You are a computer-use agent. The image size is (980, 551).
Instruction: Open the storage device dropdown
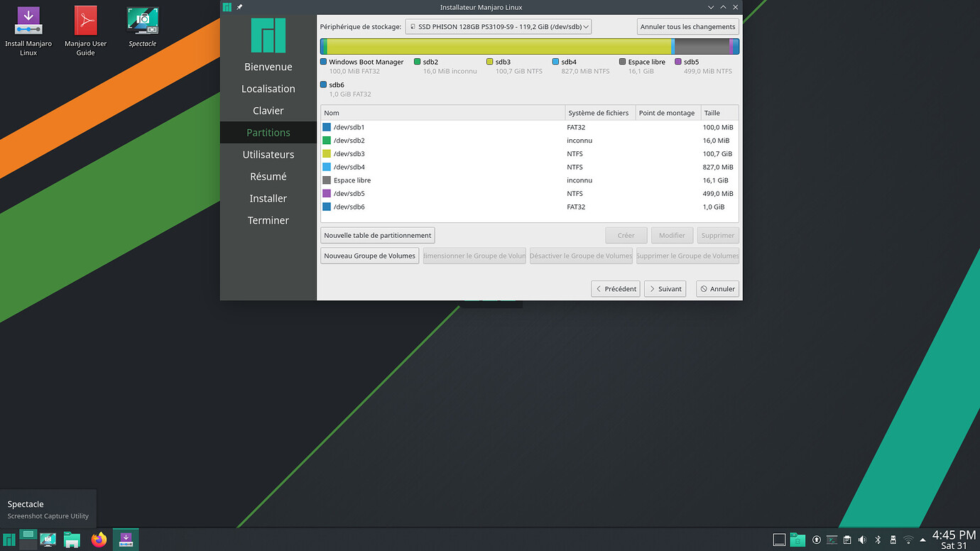[x=499, y=27]
